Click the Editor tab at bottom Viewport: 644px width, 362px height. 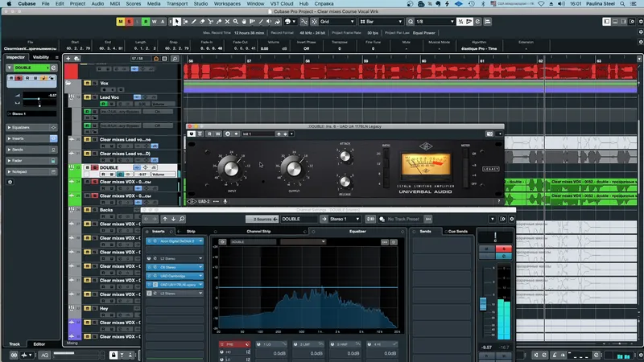39,344
